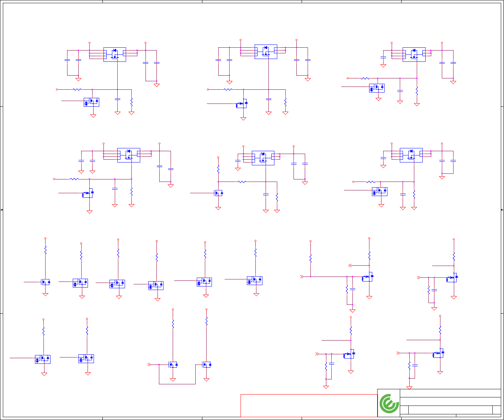The width and height of the screenshot is (504, 420).
Task: Click the border arrow marker on left sheet edge
Action: [x=2, y=210]
